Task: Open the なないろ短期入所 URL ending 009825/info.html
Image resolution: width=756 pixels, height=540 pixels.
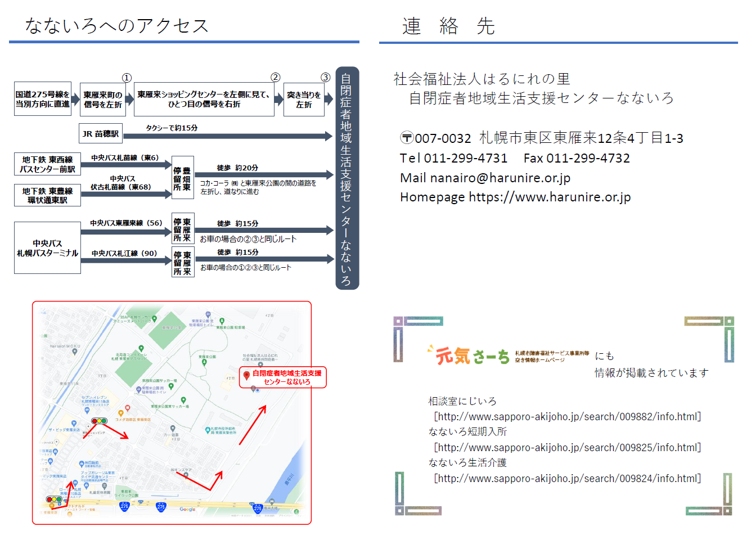Action: 567,448
